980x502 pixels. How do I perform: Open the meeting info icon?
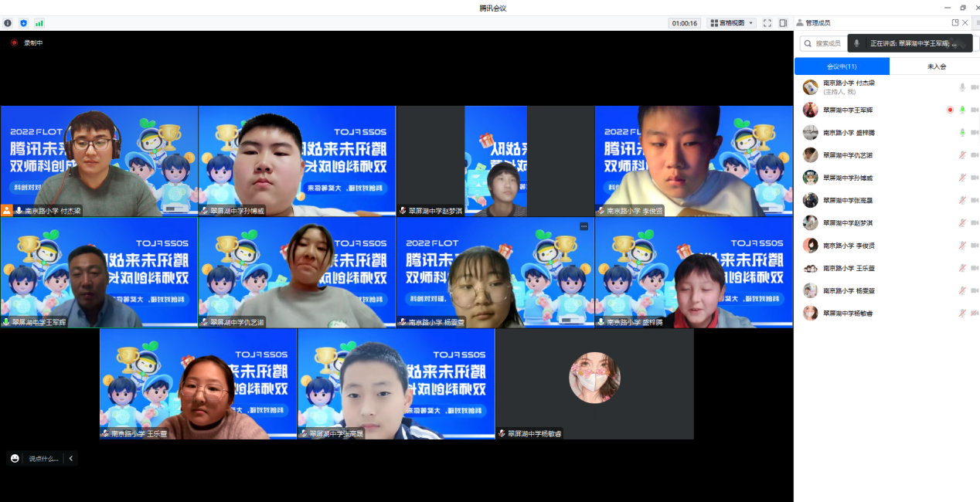point(9,23)
